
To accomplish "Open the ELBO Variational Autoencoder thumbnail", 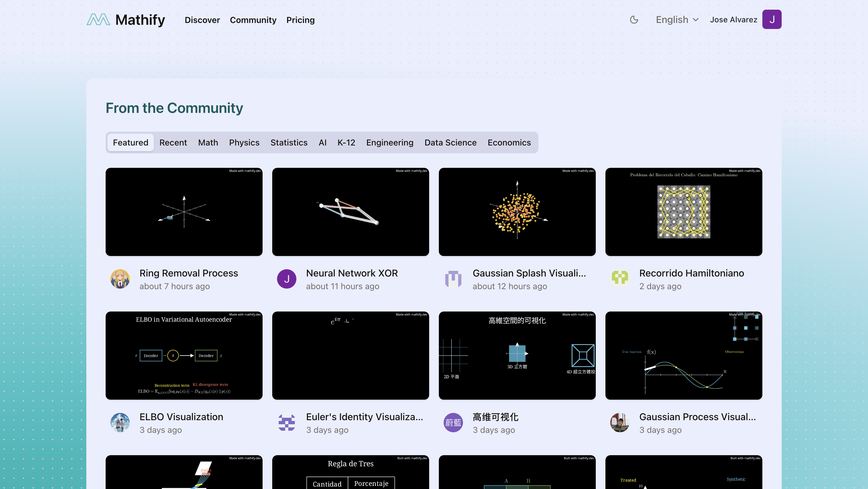I will (183, 356).
